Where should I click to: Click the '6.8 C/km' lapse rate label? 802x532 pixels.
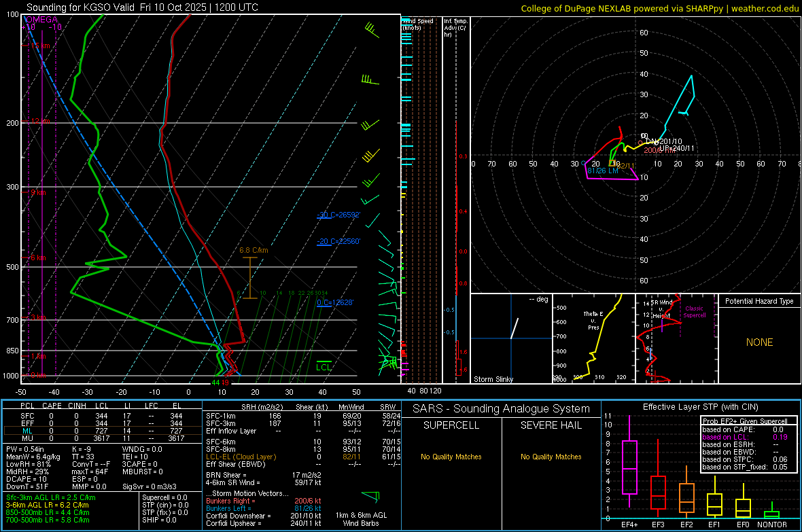coord(254,250)
